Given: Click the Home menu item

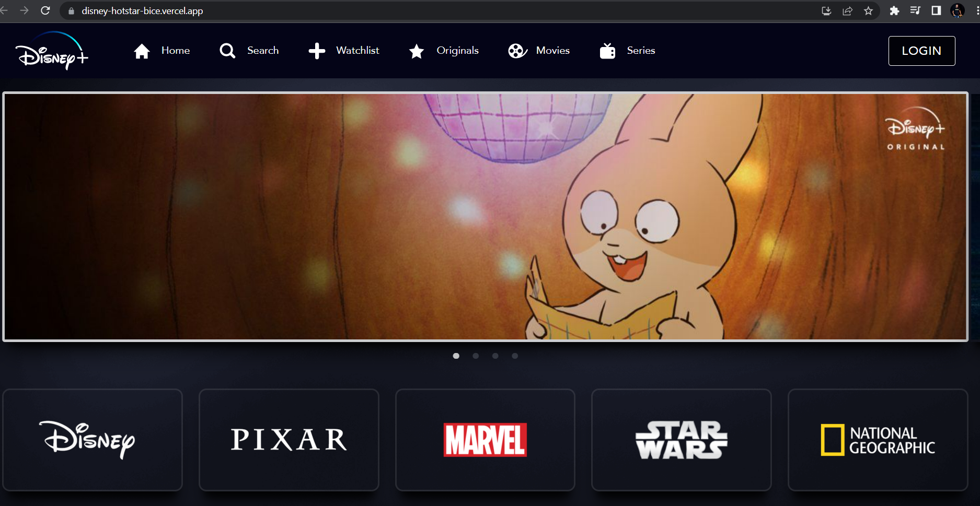Looking at the screenshot, I should 175,50.
